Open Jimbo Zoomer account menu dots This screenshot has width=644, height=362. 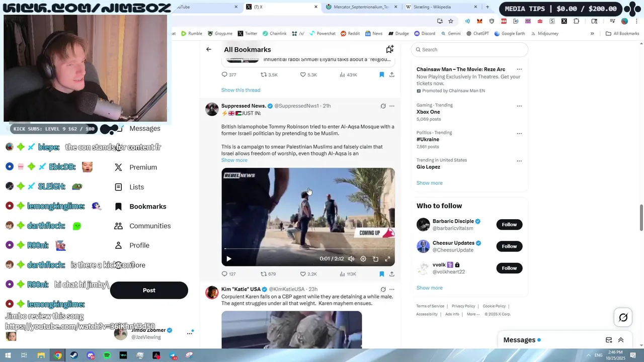[190, 333]
